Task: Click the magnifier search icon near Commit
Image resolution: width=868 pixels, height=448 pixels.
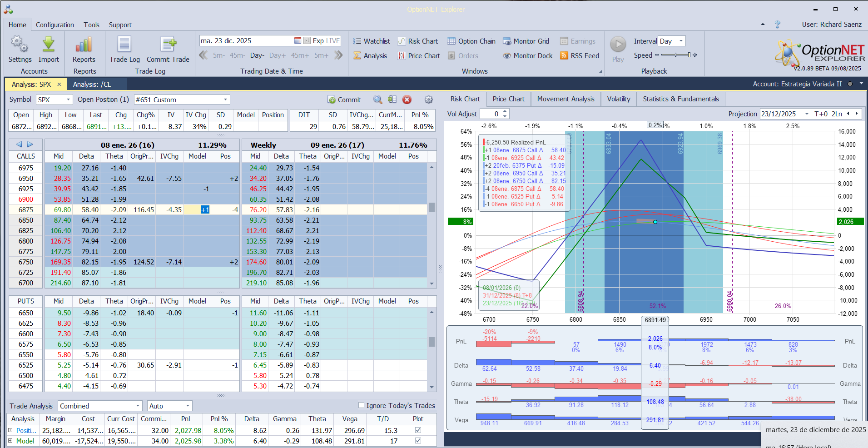Action: click(377, 100)
